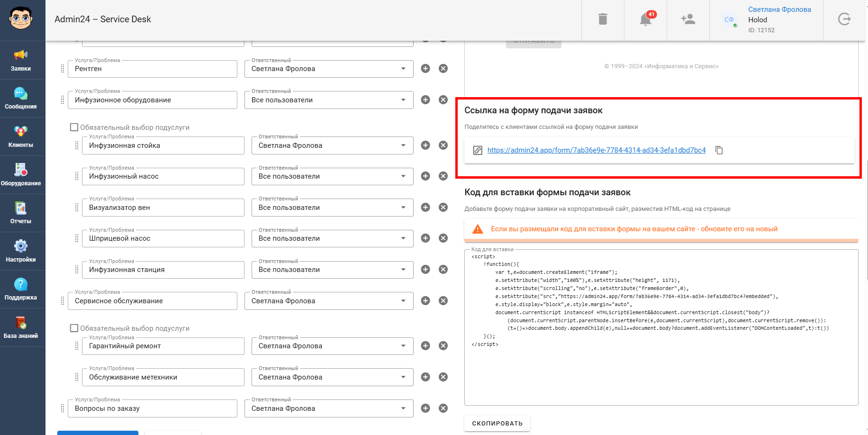Delete the Вопросы по заказу row
This screenshot has height=435, width=868.
tap(443, 408)
